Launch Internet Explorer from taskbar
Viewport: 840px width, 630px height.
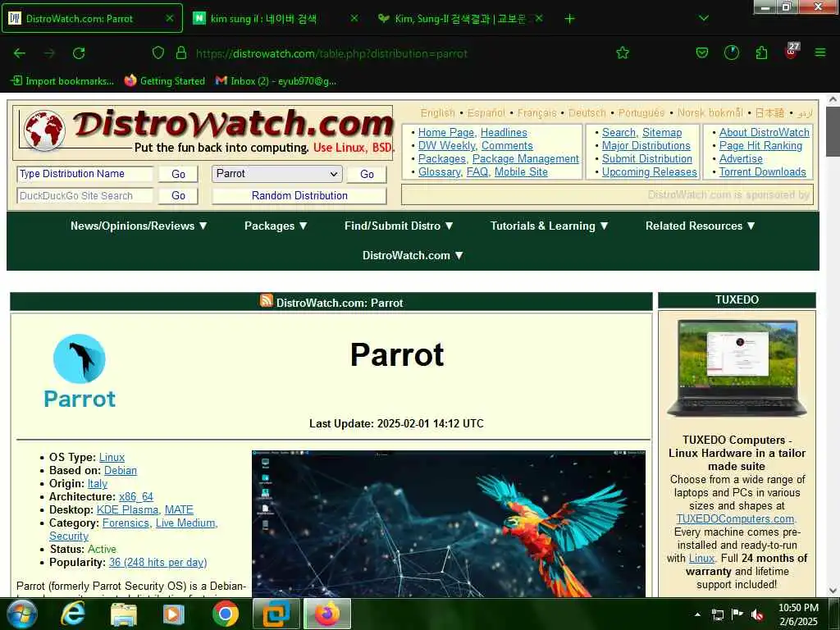72,614
